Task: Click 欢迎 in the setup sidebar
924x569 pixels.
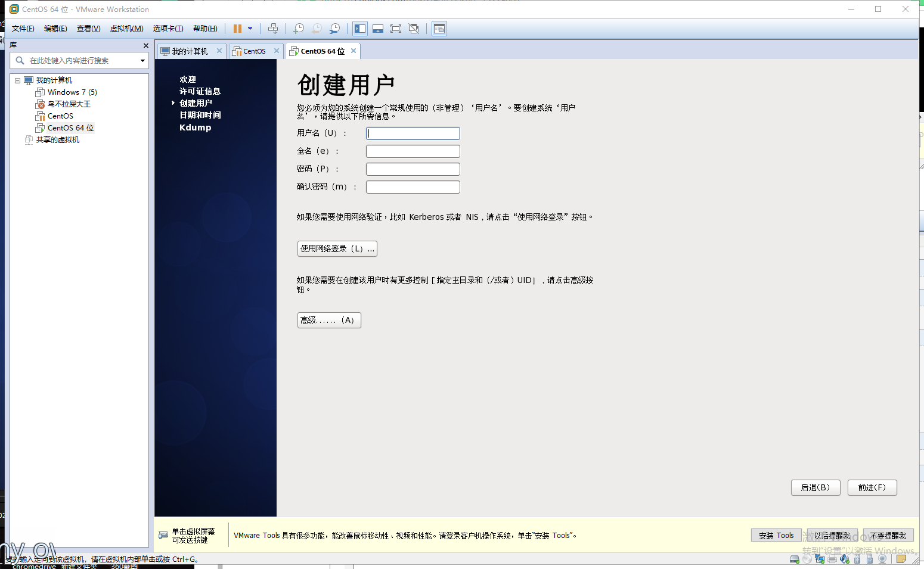Action: [x=188, y=79]
